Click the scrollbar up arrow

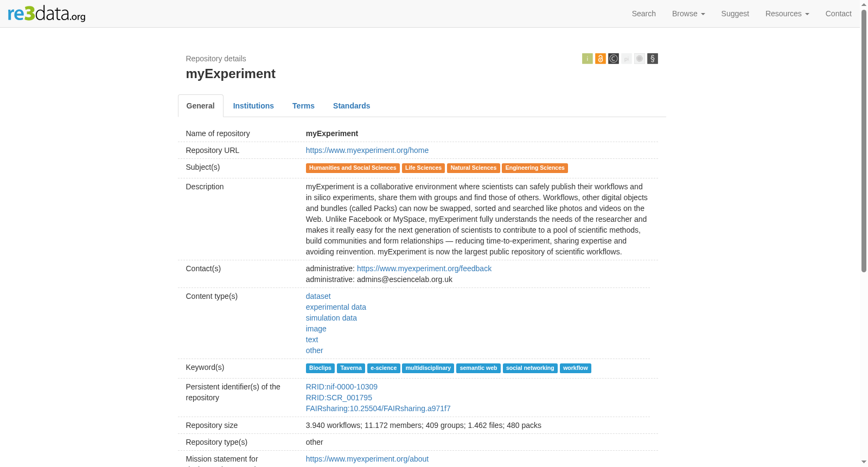[x=864, y=4]
